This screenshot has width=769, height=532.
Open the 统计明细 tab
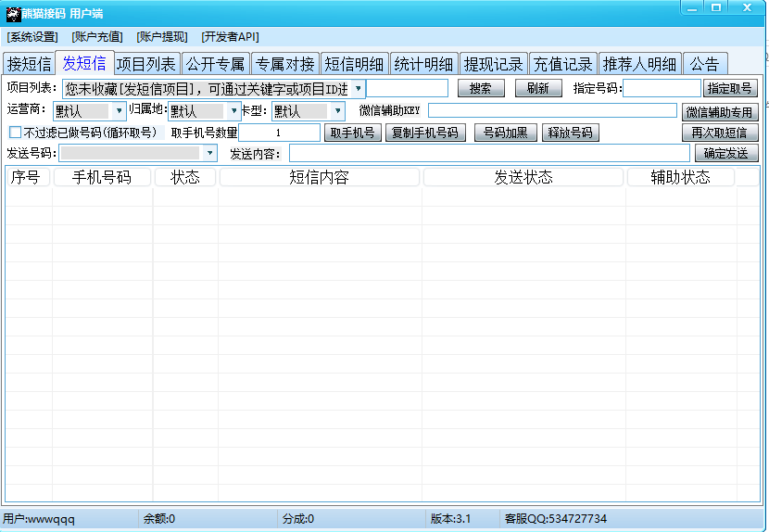coord(424,64)
